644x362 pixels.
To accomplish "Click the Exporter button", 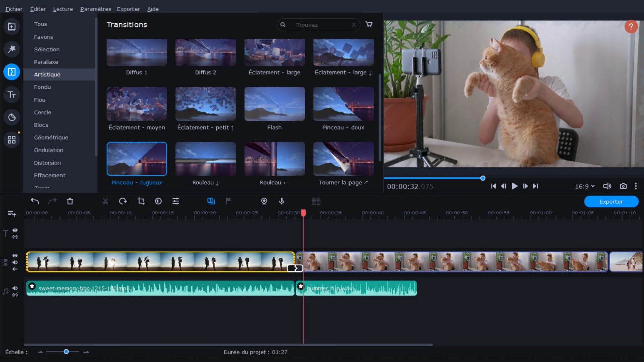I will 611,202.
